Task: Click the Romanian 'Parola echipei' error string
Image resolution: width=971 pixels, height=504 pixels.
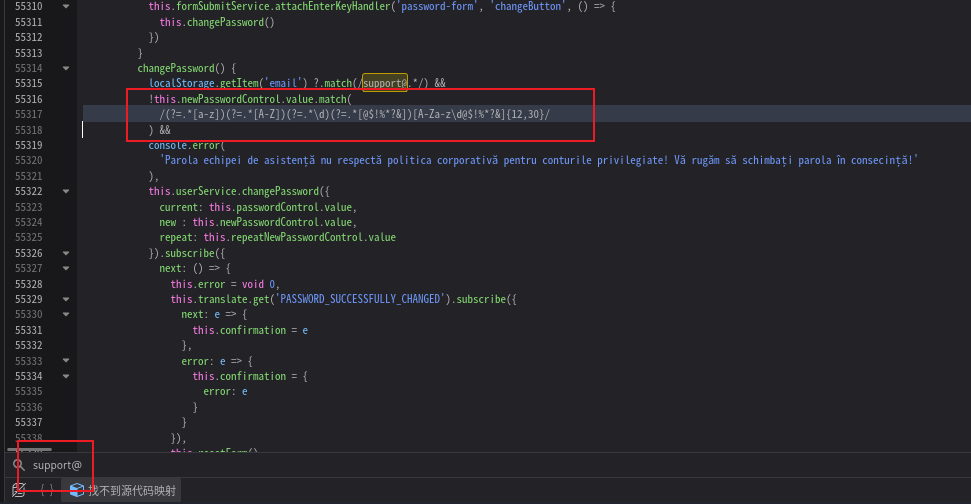Action: (x=539, y=160)
